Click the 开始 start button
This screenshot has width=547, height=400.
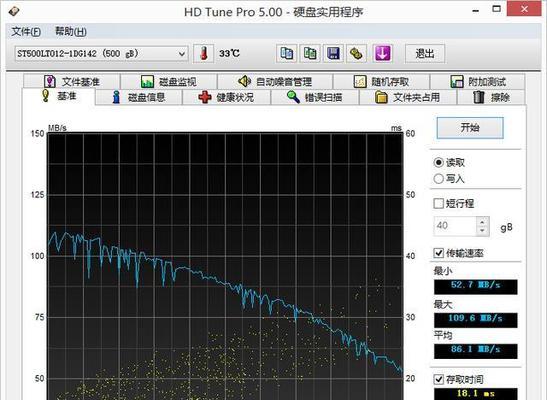coord(470,128)
